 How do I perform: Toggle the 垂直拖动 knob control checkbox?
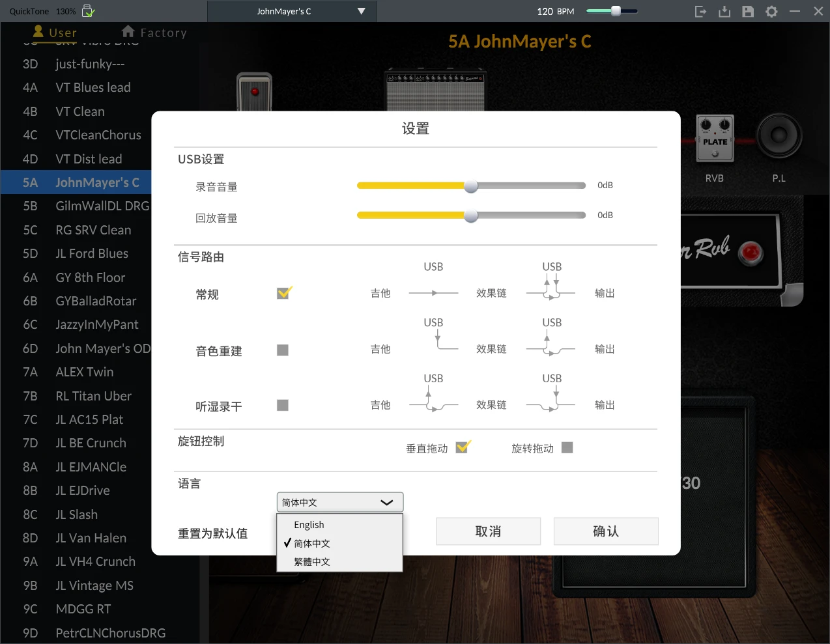click(x=463, y=447)
